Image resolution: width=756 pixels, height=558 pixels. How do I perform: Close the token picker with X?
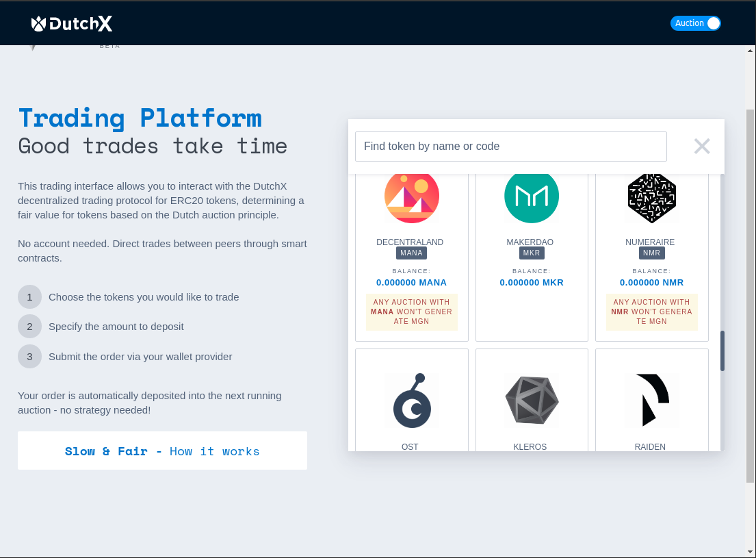pos(701,147)
